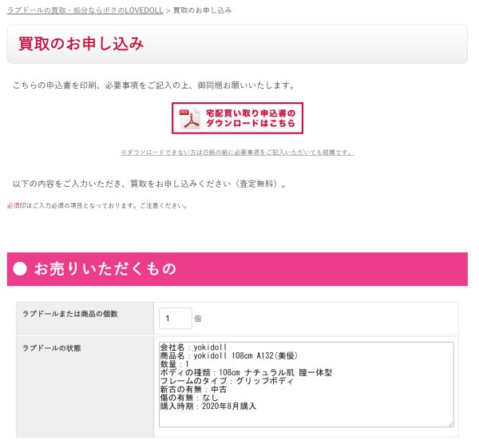Click the 必須印はご入力必須の項目 notice text
This screenshot has width=479, height=448.
pyautogui.click(x=97, y=206)
